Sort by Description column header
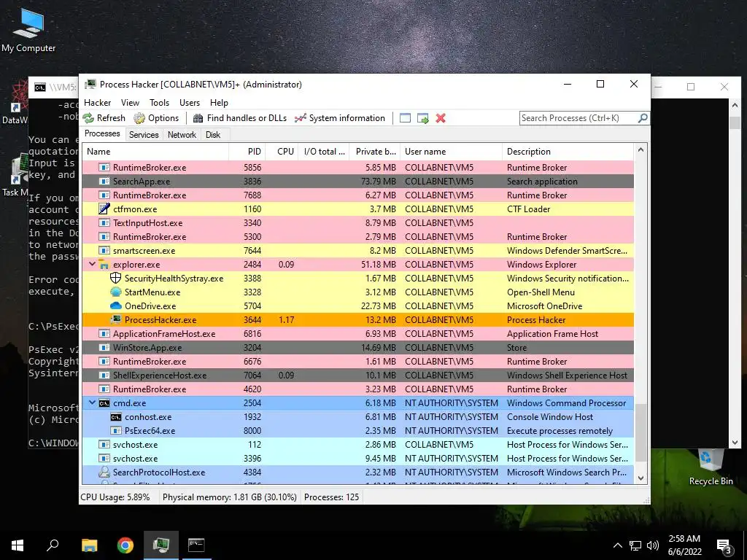The width and height of the screenshot is (747, 560). pyautogui.click(x=568, y=152)
